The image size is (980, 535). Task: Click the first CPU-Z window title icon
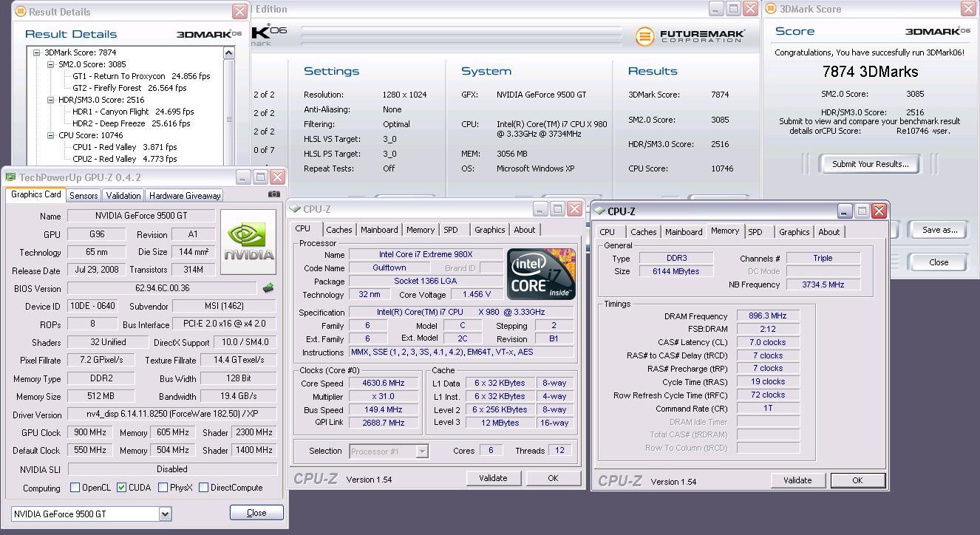pos(296,209)
